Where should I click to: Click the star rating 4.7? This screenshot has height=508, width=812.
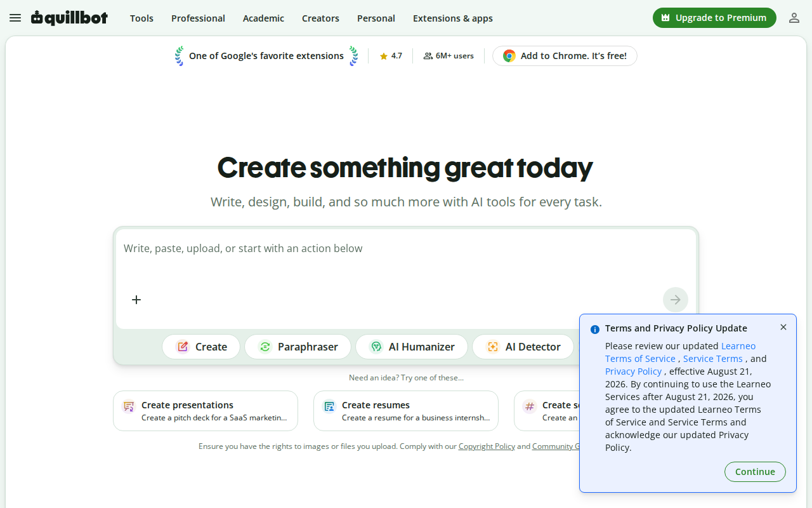click(391, 56)
